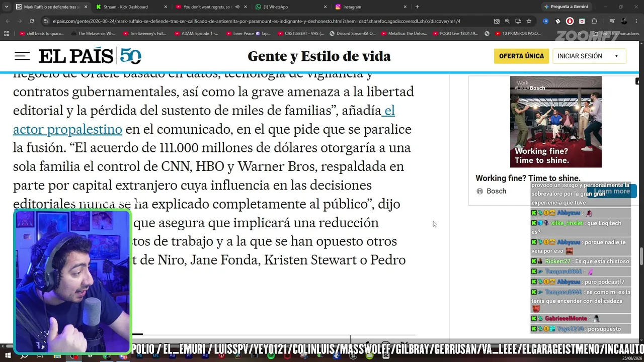644x362 pixels.
Task: Open the Extensions puzzle icon
Action: [594, 21]
